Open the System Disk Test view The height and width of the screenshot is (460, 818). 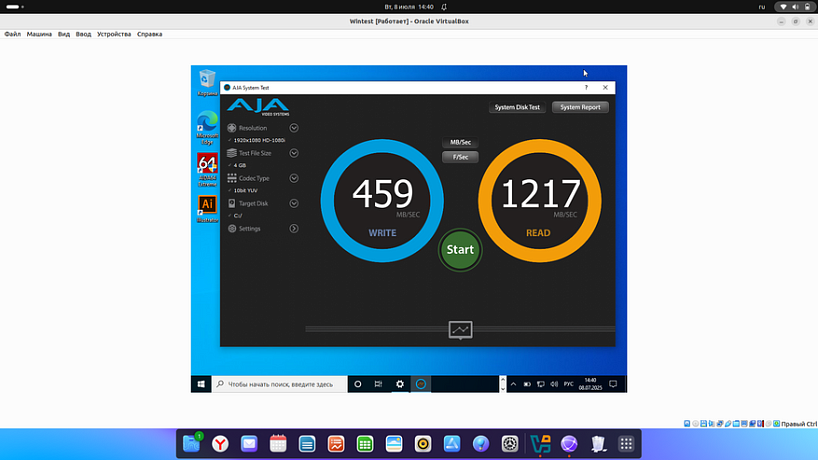pyautogui.click(x=517, y=107)
